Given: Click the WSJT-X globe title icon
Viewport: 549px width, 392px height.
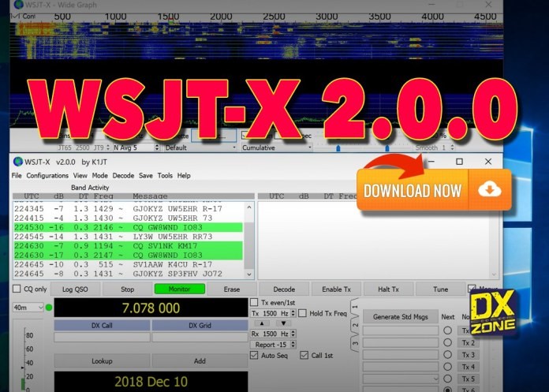Looking at the screenshot, I should [18, 162].
